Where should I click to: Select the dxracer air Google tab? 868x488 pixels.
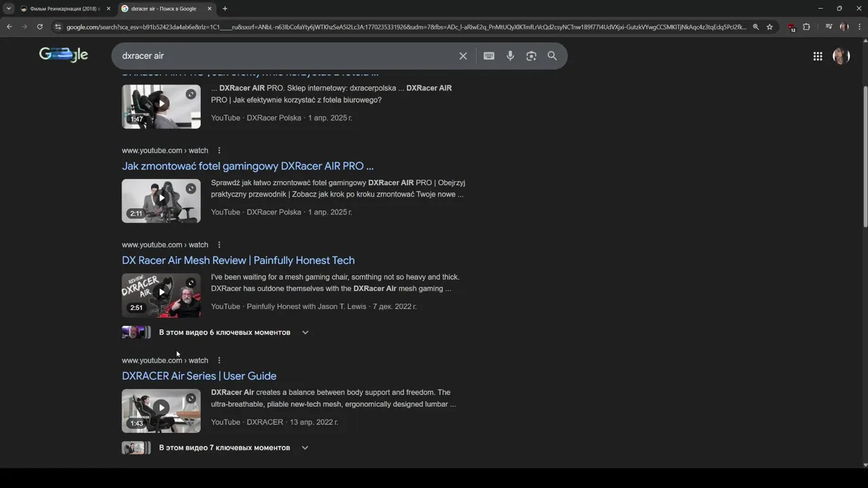(163, 9)
